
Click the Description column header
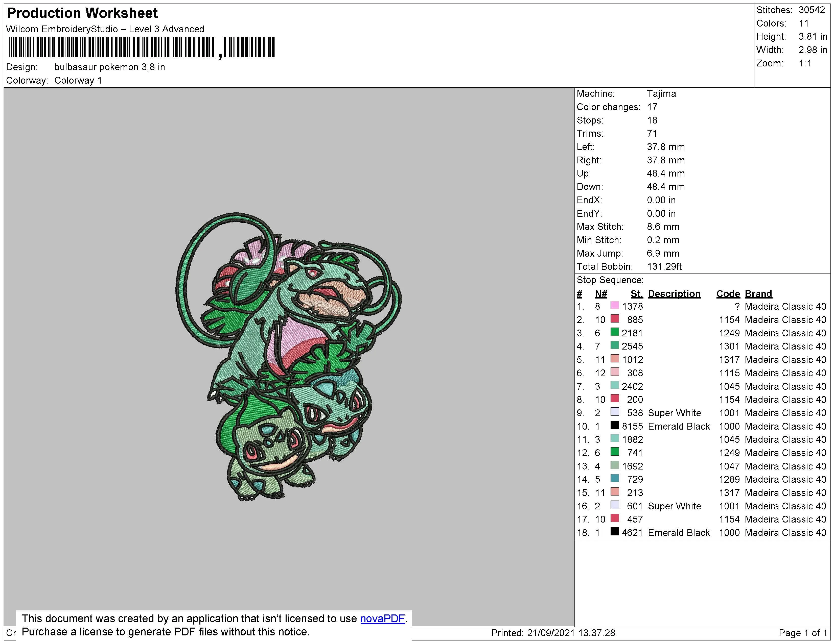tap(674, 294)
